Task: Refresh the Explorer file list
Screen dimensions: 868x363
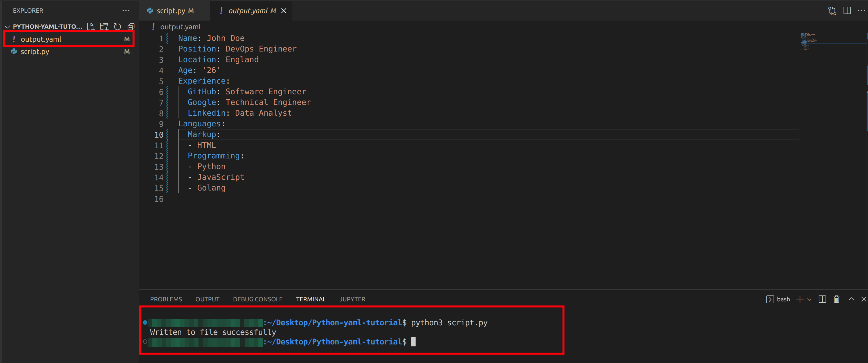Action: point(117,26)
